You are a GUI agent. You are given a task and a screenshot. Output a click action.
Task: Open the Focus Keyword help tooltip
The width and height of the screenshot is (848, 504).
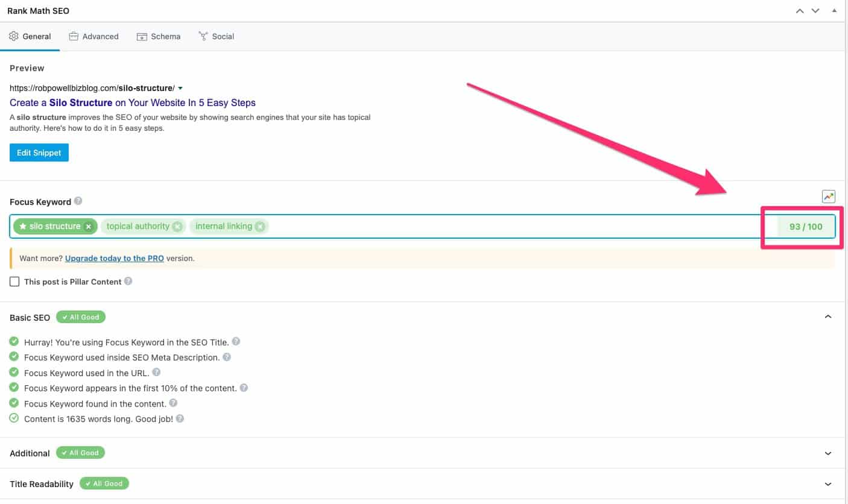78,202
